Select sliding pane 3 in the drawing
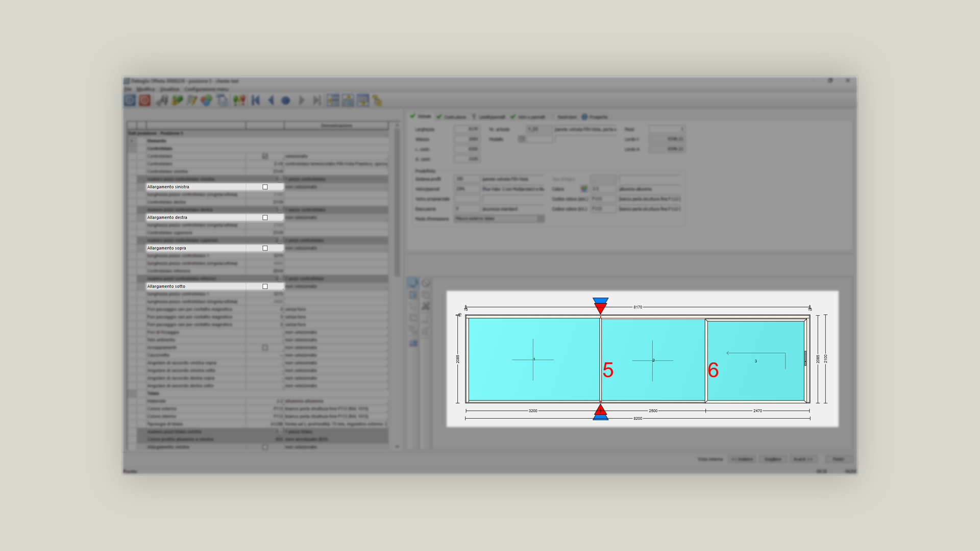 click(x=756, y=360)
